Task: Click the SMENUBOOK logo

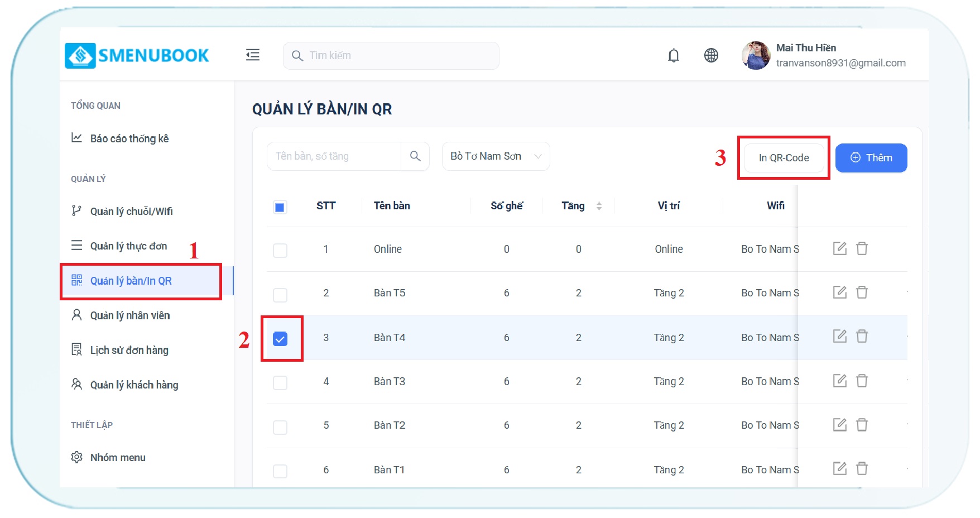Action: [x=137, y=55]
